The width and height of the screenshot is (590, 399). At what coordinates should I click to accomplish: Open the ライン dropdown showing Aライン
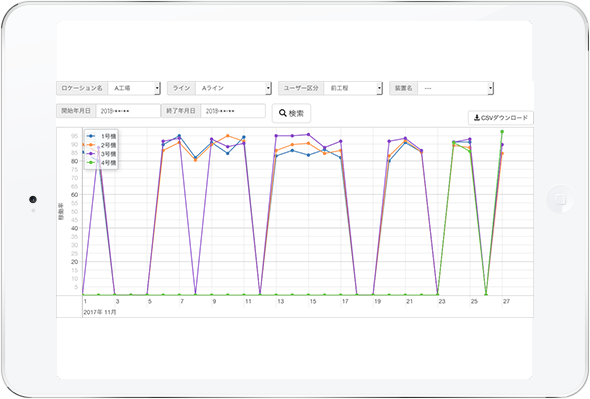coord(233,88)
